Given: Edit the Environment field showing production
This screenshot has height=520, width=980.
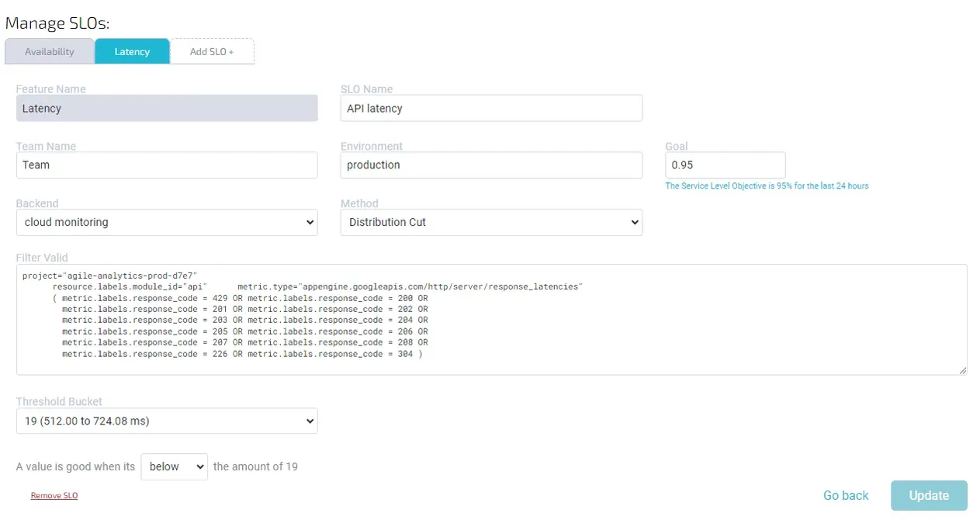Looking at the screenshot, I should pos(491,165).
